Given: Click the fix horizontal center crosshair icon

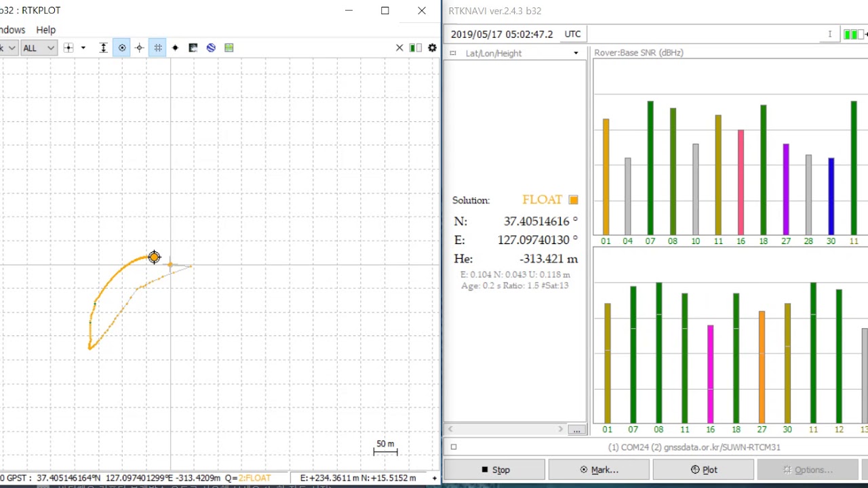Looking at the screenshot, I should [x=139, y=47].
